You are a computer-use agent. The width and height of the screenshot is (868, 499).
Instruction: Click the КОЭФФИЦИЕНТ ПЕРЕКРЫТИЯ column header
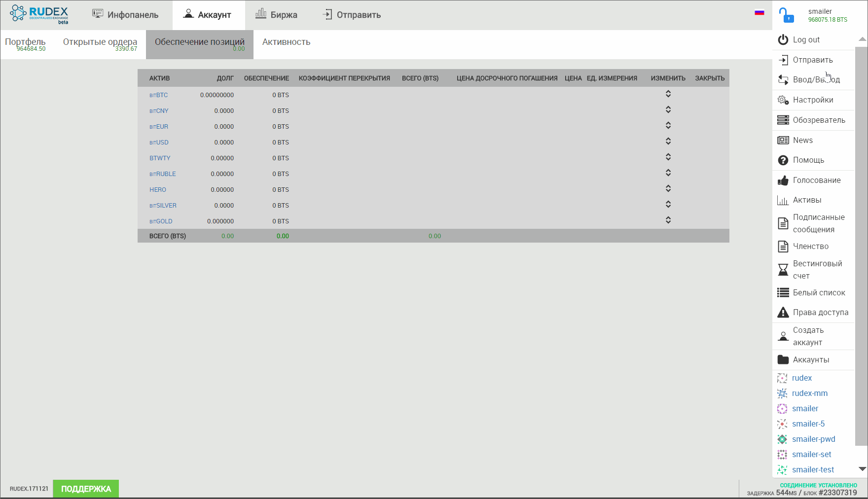pyautogui.click(x=344, y=78)
